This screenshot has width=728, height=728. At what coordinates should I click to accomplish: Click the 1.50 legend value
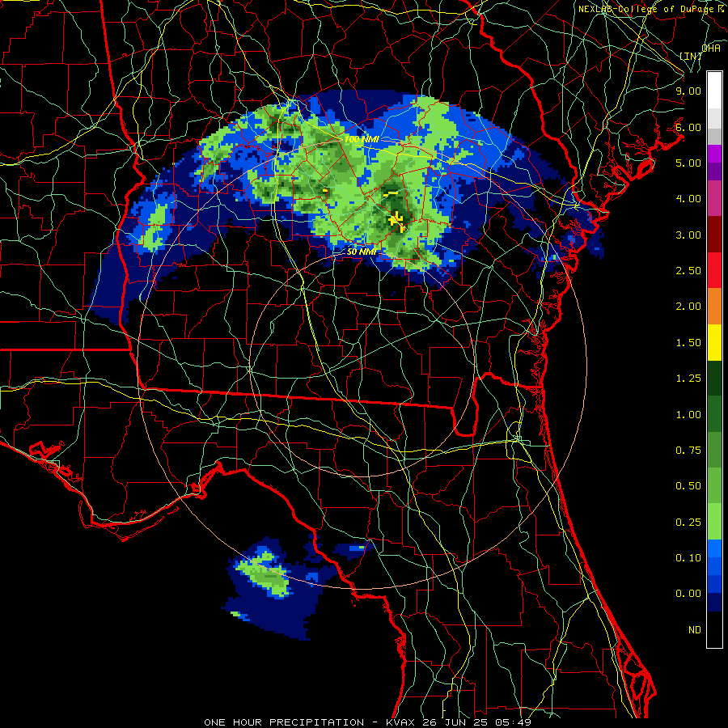pos(688,343)
